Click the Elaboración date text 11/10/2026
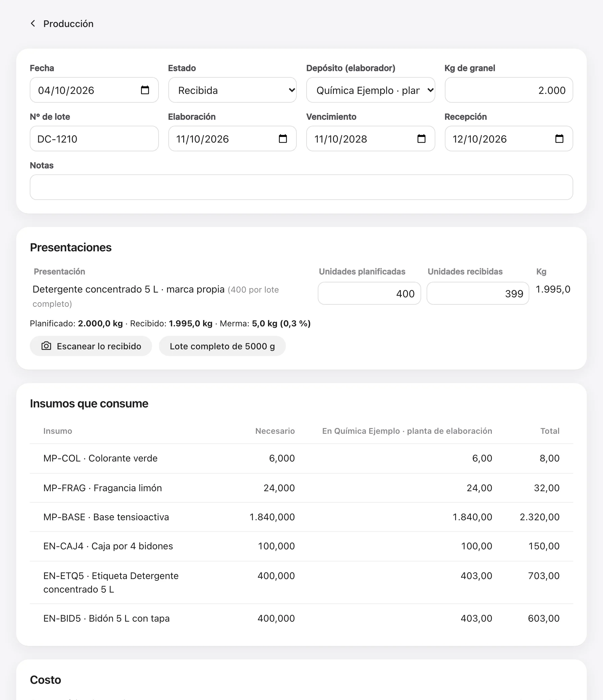The height and width of the screenshot is (700, 603). tap(202, 139)
